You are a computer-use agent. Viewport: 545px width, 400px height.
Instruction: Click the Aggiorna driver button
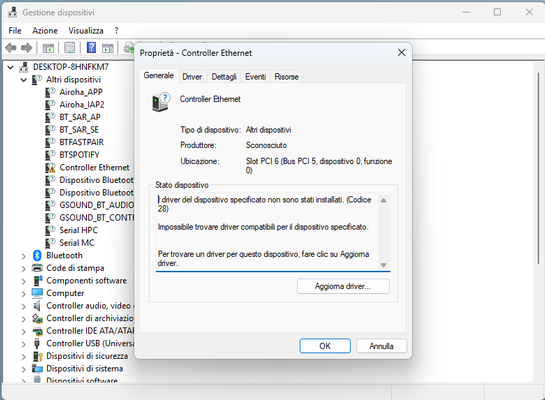[343, 286]
